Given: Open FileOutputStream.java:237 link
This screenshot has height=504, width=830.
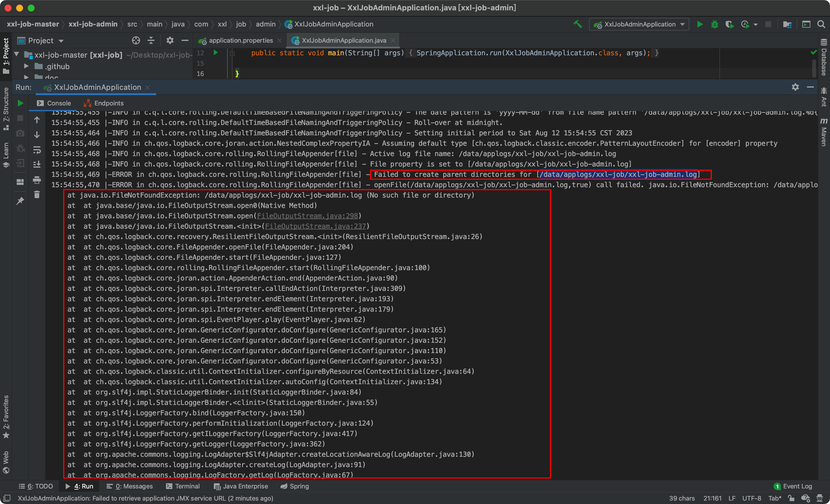Looking at the screenshot, I should tap(315, 226).
